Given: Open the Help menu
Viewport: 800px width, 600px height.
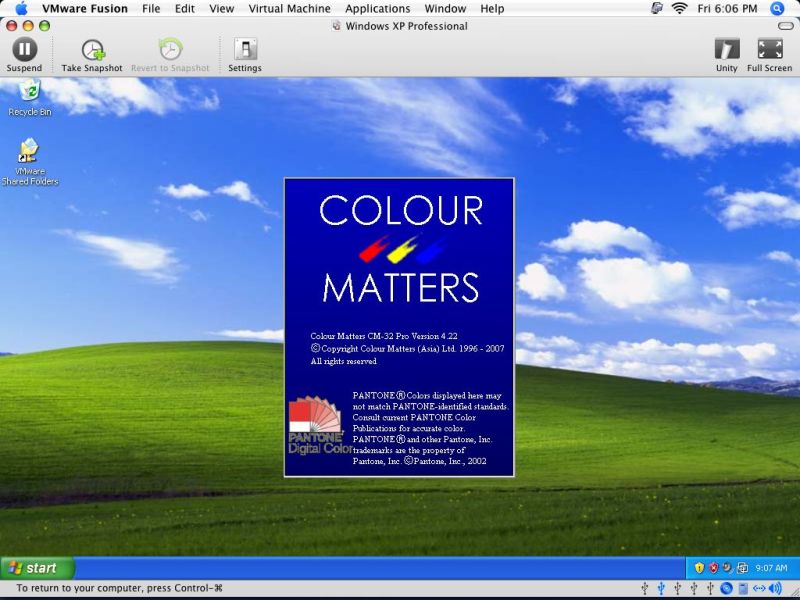Looking at the screenshot, I should tap(492, 9).
